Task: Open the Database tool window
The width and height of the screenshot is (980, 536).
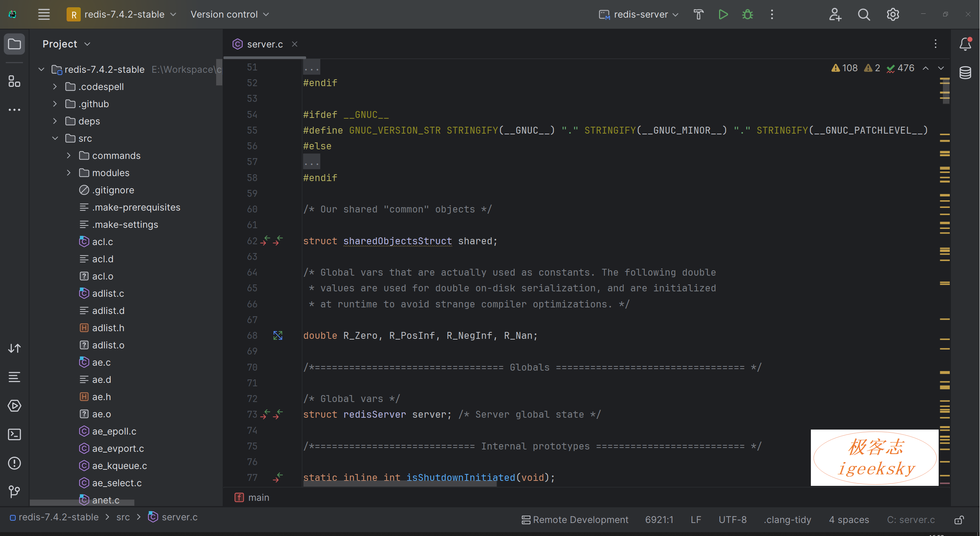Action: pyautogui.click(x=965, y=73)
